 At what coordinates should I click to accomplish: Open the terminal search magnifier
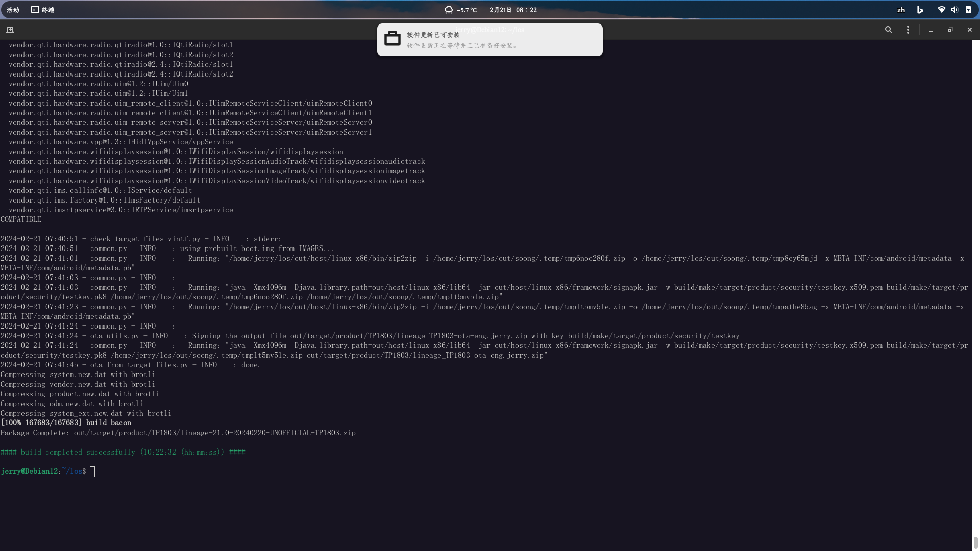point(889,30)
